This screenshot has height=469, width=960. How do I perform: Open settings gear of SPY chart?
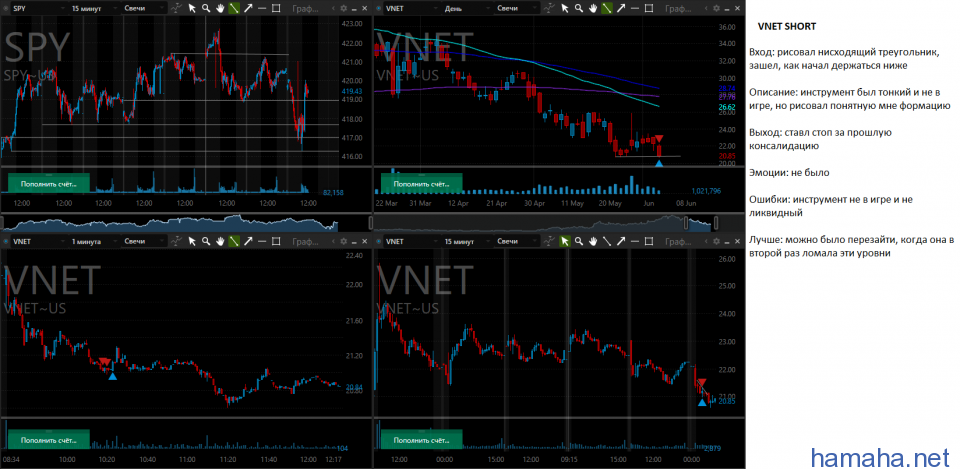pyautogui.click(x=343, y=9)
